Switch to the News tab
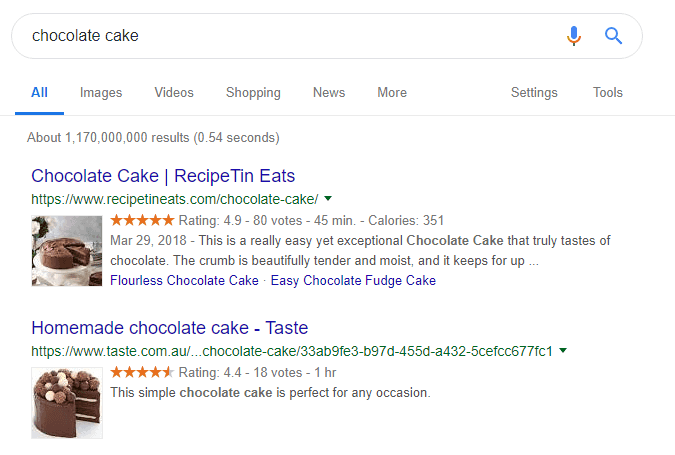675x455 pixels. click(x=329, y=93)
